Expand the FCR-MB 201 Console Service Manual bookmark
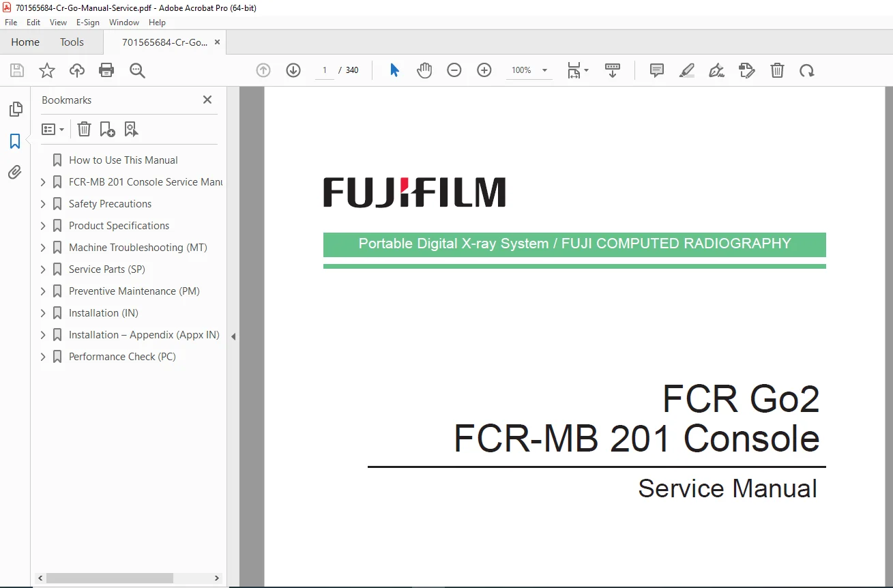This screenshot has height=588, width=893. [43, 182]
